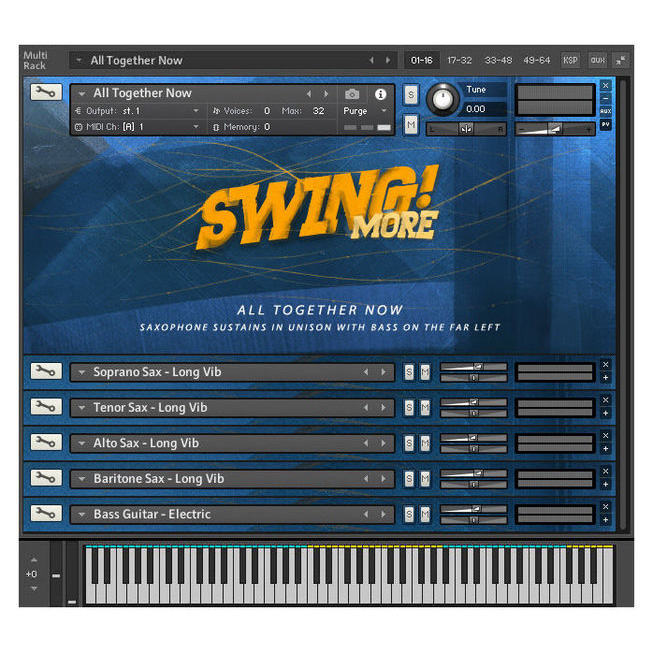Minimize the rack view icon
The width and height of the screenshot is (653, 653).
point(621,60)
